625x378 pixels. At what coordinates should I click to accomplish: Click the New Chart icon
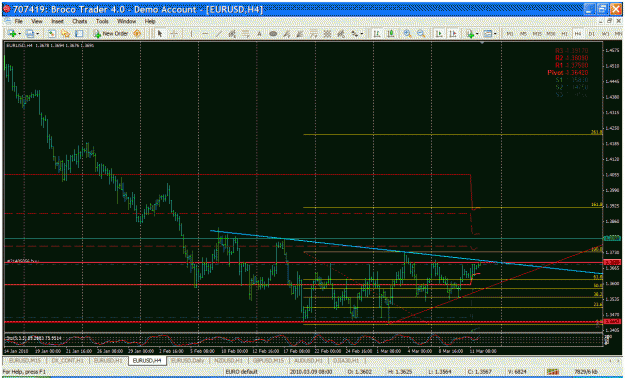[12, 34]
